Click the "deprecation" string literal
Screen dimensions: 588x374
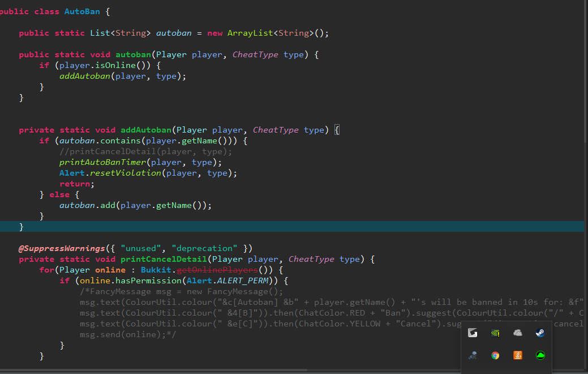tap(204, 249)
